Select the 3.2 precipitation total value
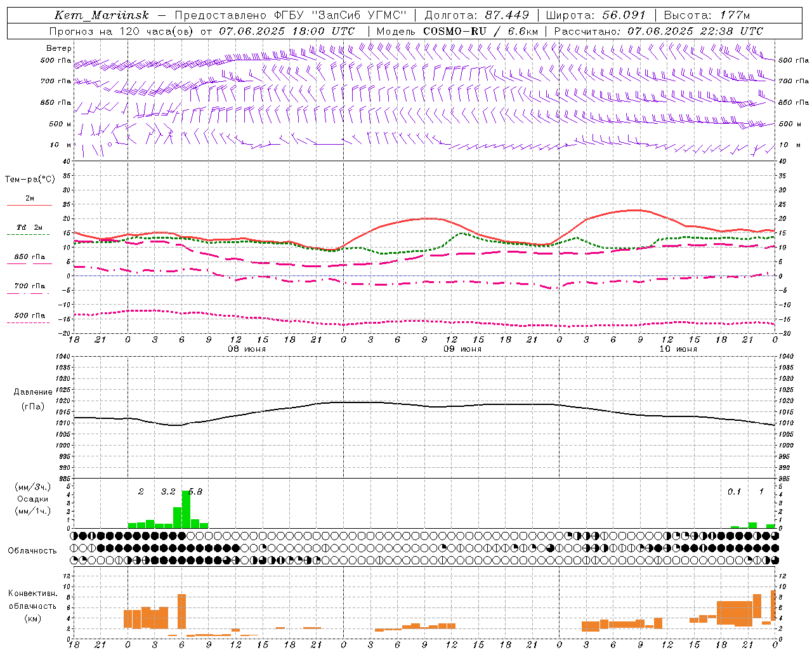 point(168,492)
